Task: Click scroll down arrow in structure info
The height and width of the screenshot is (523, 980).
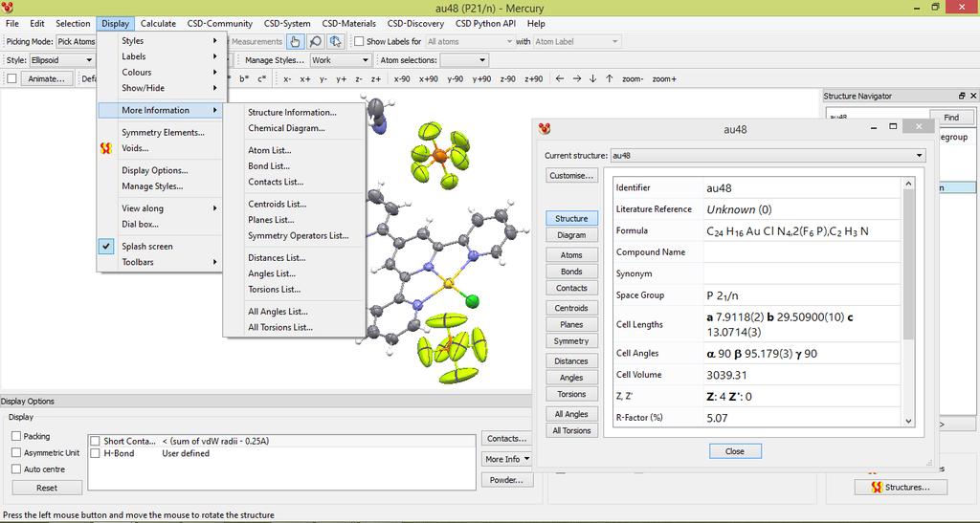Action: pyautogui.click(x=909, y=422)
